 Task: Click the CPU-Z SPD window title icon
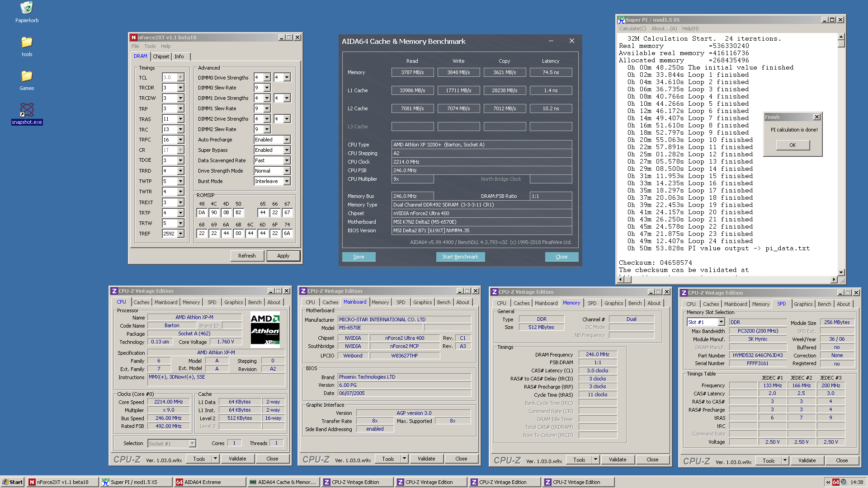coord(684,293)
